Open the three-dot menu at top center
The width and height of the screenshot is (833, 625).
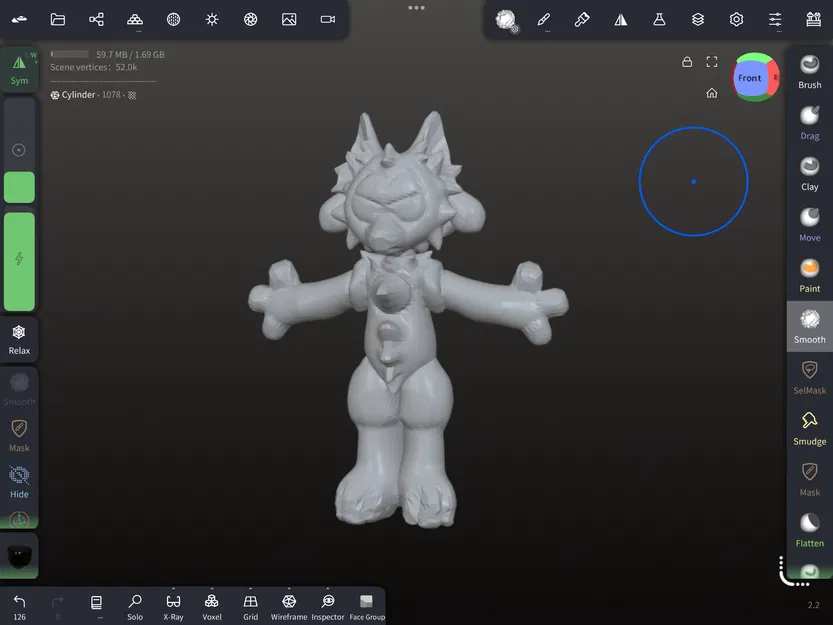[x=416, y=8]
